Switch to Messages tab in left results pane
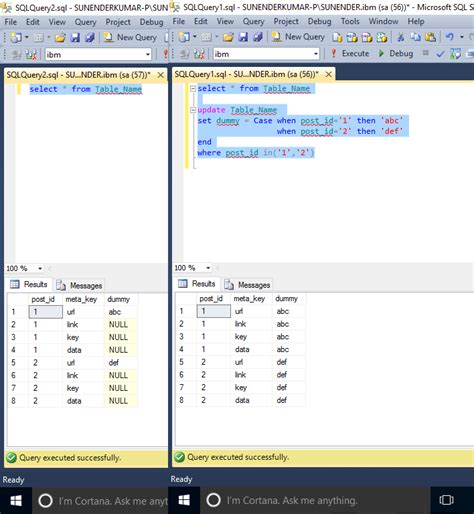Screen dimensions: 474x514 79,286
